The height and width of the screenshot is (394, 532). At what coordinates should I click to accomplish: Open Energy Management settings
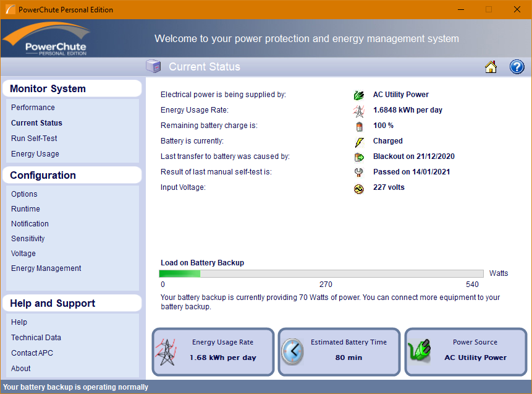(x=46, y=268)
